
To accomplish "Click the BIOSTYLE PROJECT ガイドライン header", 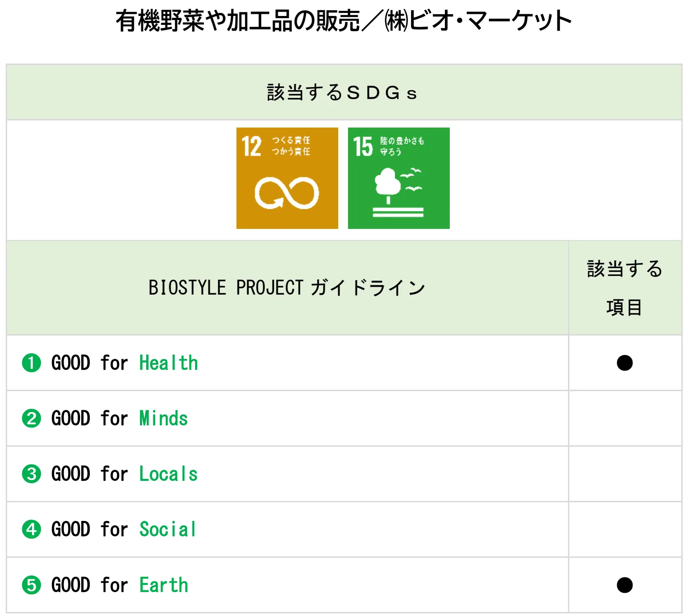I will click(x=287, y=288).
